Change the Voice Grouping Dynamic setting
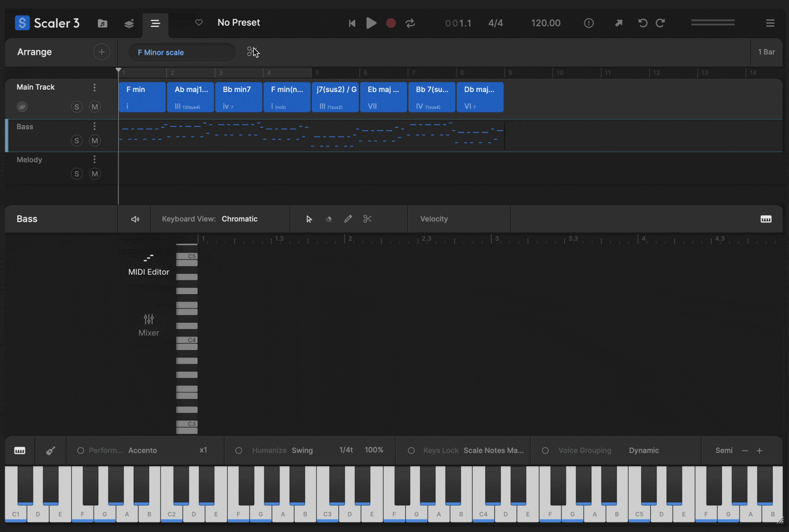Viewport: 789px width, 532px height. [x=643, y=450]
